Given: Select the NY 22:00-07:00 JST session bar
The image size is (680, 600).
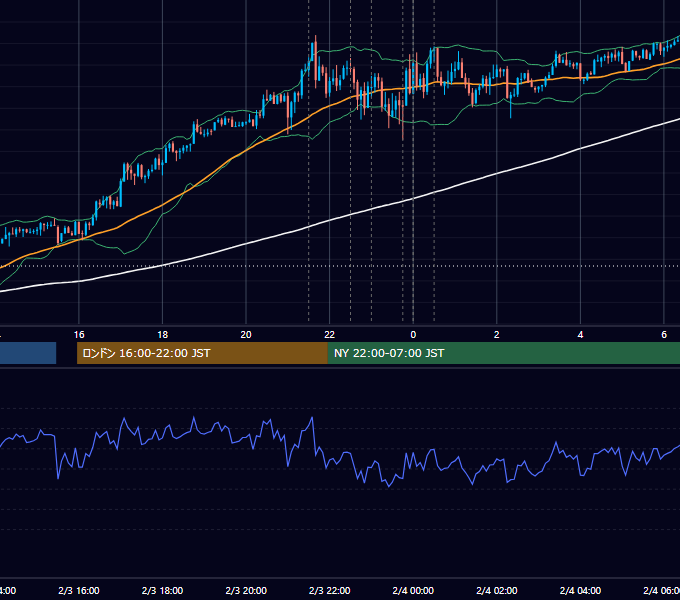Looking at the screenshot, I should click(x=503, y=353).
